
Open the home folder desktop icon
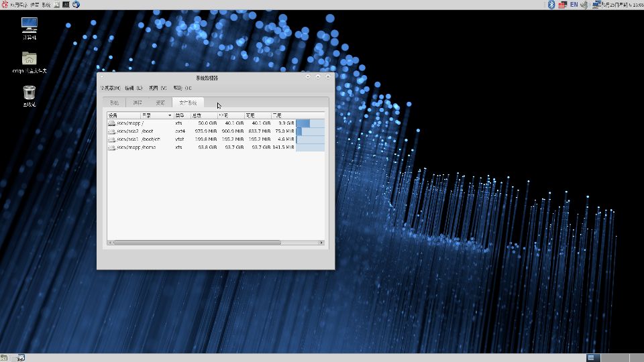[29, 62]
